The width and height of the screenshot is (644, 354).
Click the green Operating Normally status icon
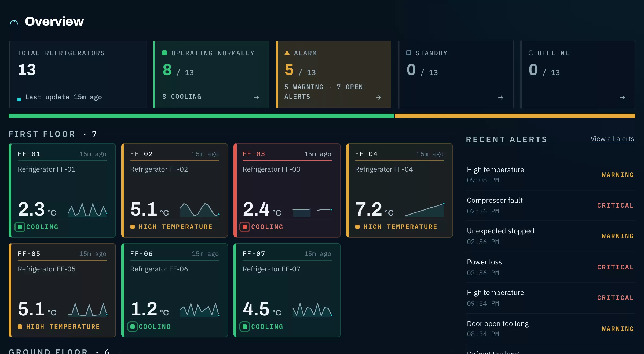(164, 53)
